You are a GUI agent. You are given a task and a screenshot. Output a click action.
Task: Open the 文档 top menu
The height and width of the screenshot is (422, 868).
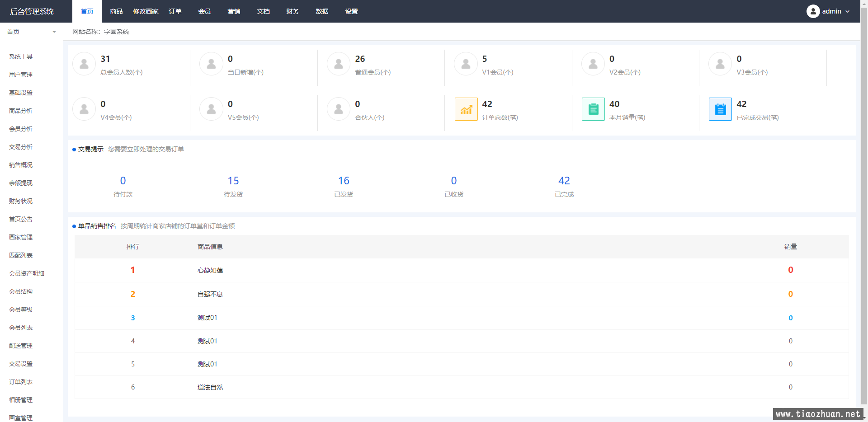click(263, 11)
